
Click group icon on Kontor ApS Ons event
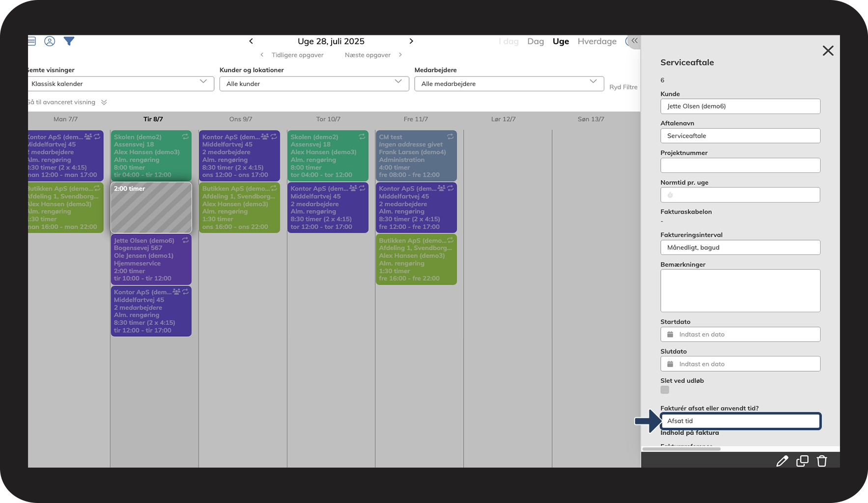pyautogui.click(x=265, y=137)
